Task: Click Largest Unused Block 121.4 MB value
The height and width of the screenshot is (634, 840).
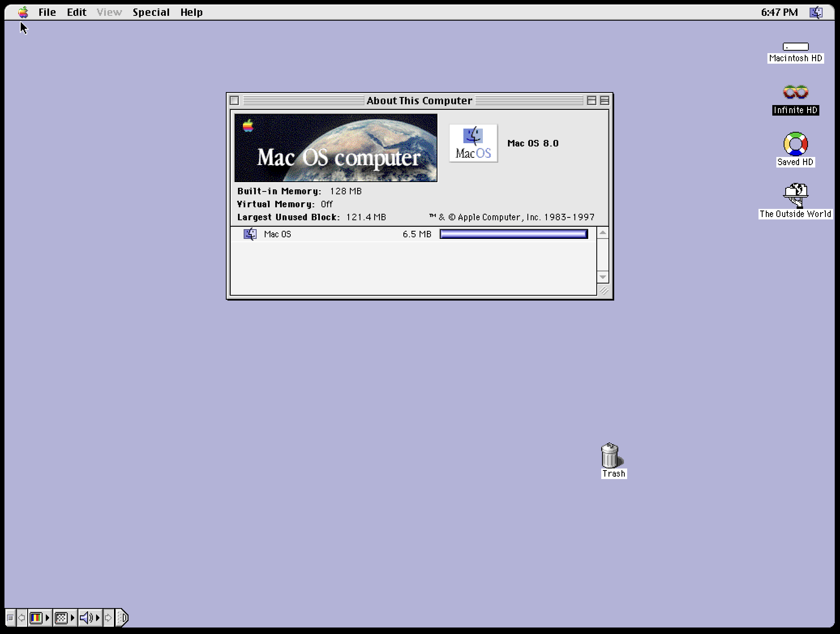Action: click(x=366, y=217)
